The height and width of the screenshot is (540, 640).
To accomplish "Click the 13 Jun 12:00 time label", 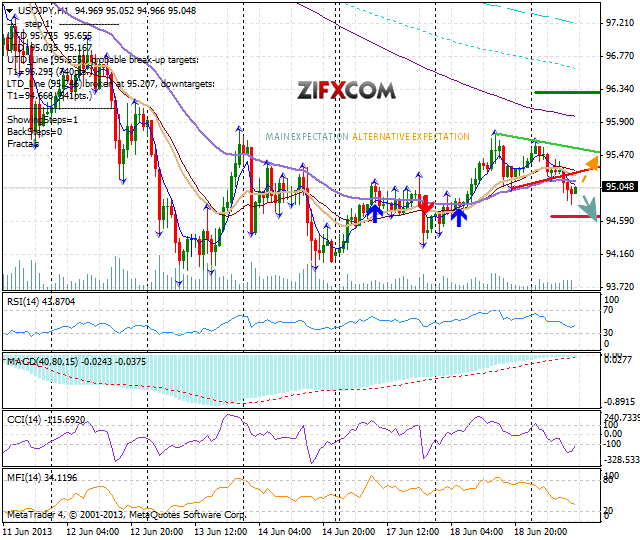I will (220, 532).
